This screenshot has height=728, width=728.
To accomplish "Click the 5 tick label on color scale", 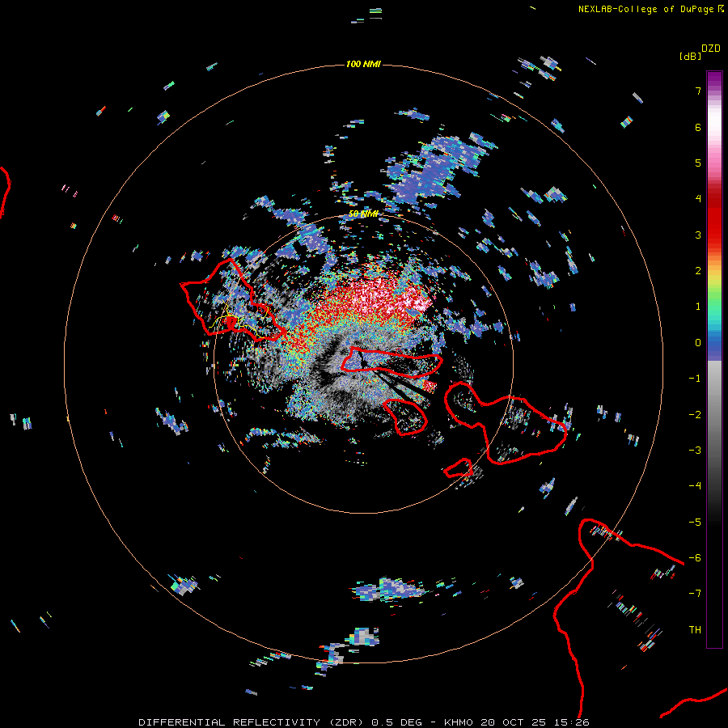I will 698,163.
